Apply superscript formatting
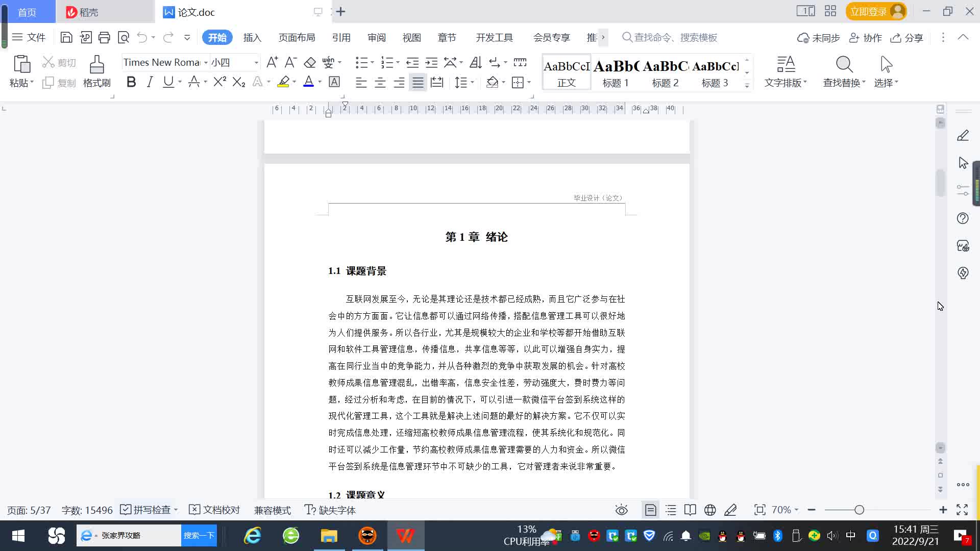Image resolution: width=980 pixels, height=551 pixels. tap(219, 82)
